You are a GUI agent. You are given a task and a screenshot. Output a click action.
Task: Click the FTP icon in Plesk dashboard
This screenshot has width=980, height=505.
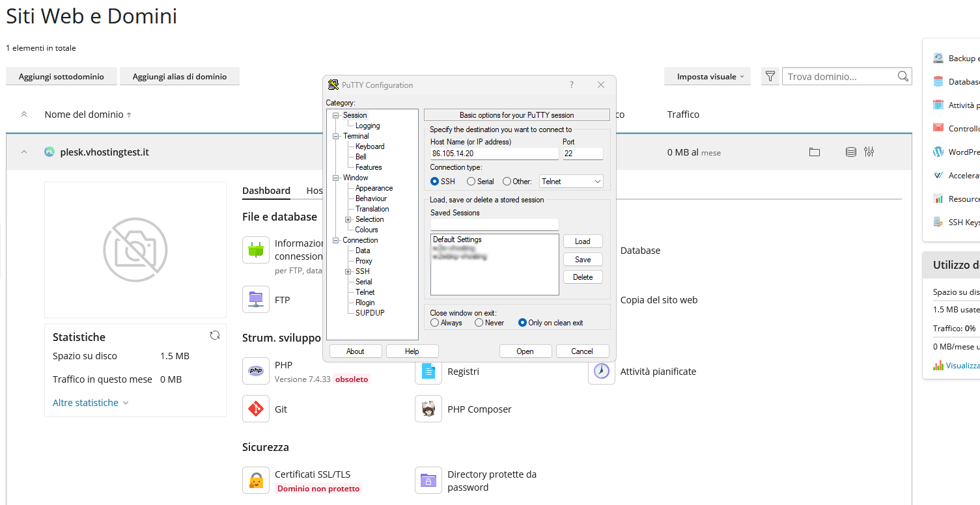(x=256, y=299)
